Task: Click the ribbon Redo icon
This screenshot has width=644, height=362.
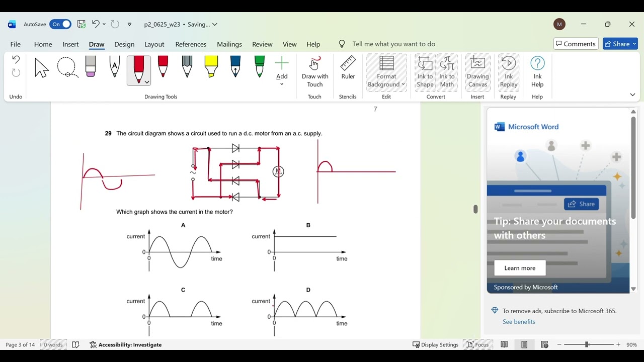Action: coord(16,73)
